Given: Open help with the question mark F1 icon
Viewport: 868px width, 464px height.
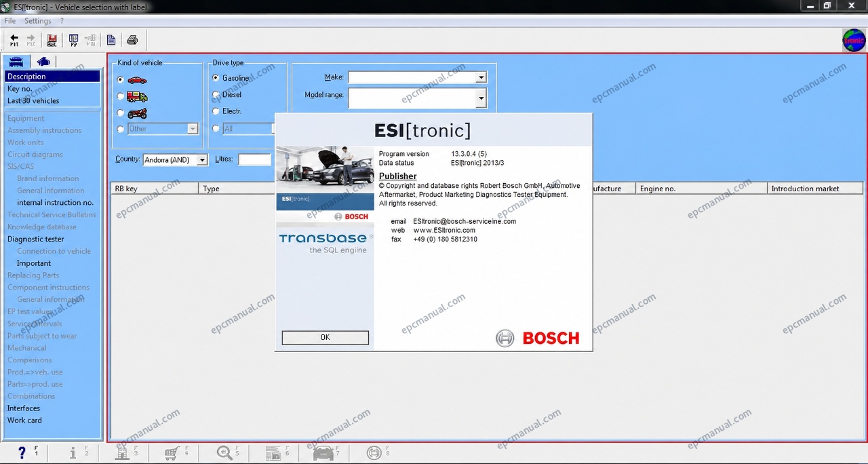Looking at the screenshot, I should pyautogui.click(x=22, y=452).
